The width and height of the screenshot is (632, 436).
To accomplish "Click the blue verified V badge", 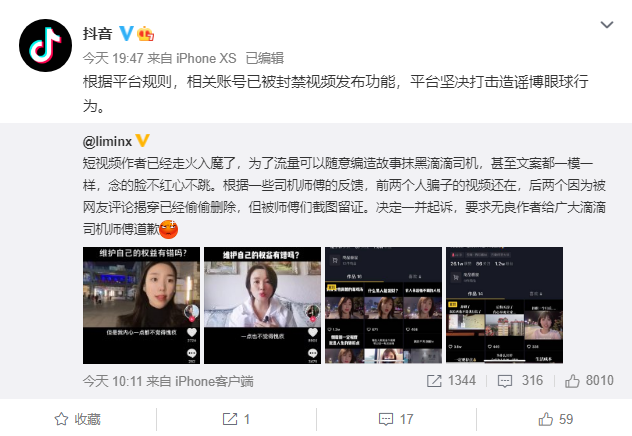I will click(x=126, y=33).
